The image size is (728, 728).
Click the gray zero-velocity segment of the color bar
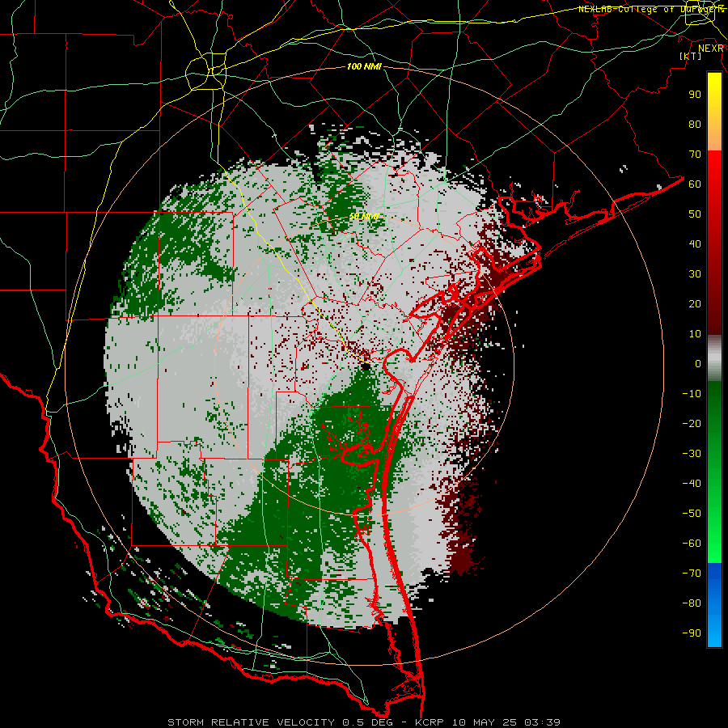[714, 358]
